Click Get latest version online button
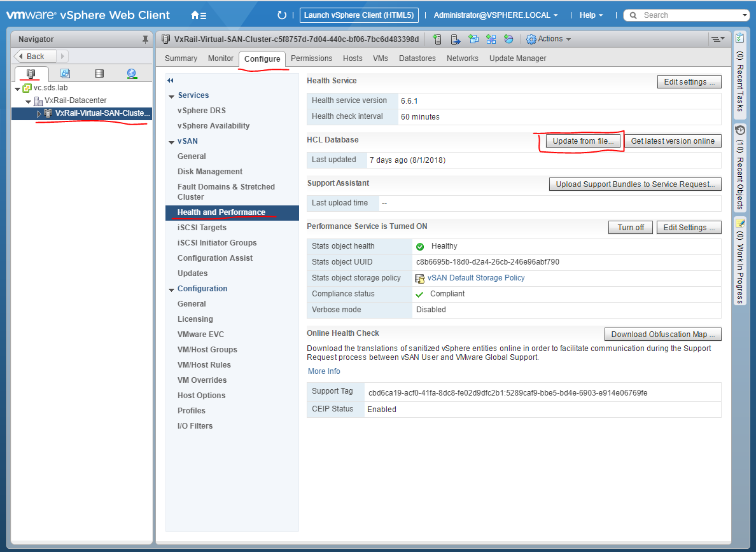756x552 pixels. [673, 141]
